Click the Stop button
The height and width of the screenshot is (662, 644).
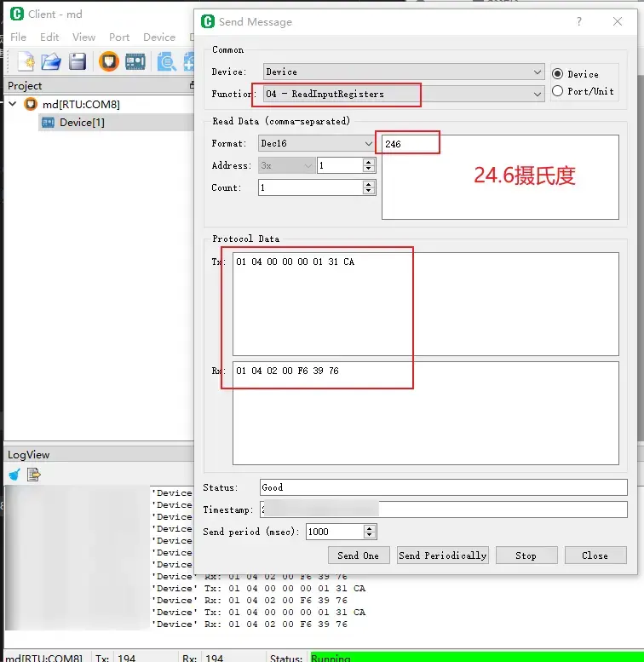tap(526, 556)
